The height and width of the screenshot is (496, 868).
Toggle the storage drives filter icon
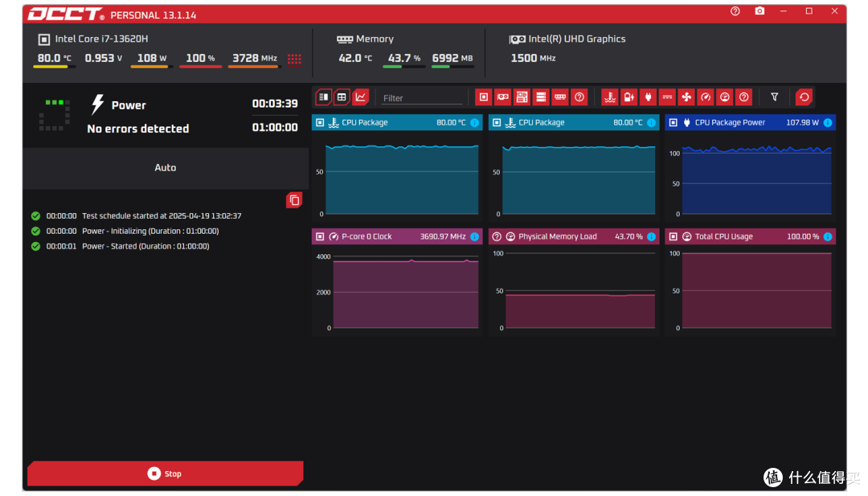[541, 97]
